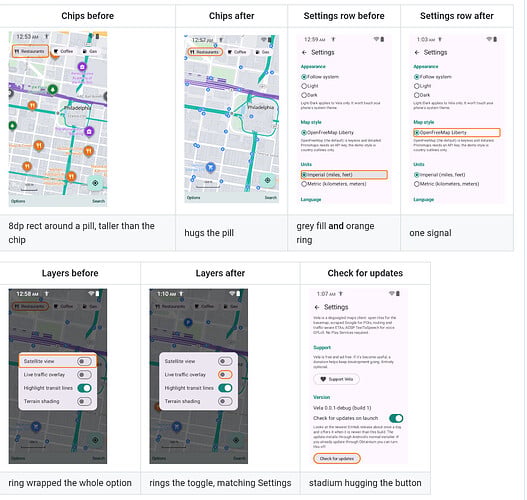This screenshot has width=527, height=500.
Task: Click 'grey fill and orange ring' caption
Action: pos(335,233)
